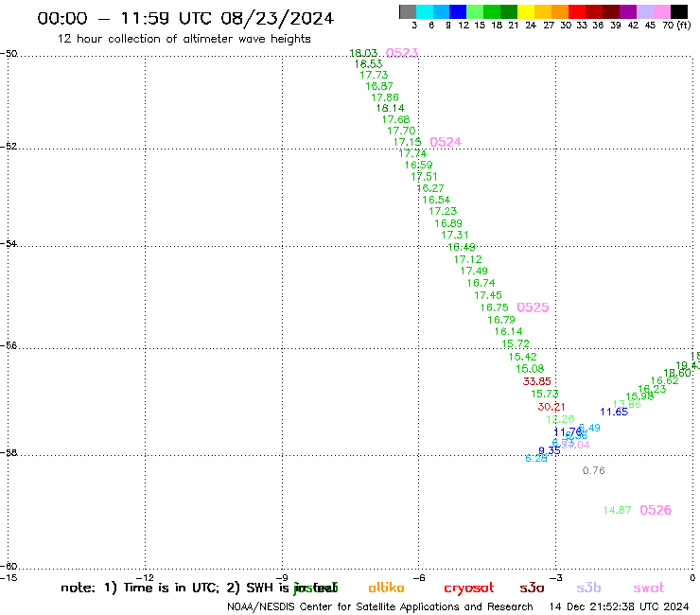Click the 17.73 wave height value
The width and height of the screenshot is (700, 615).
(x=374, y=75)
